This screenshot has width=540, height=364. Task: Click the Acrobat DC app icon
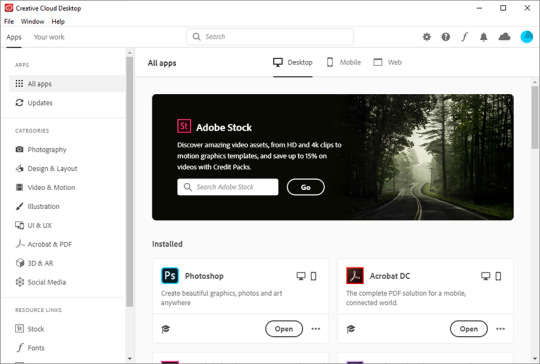point(355,275)
